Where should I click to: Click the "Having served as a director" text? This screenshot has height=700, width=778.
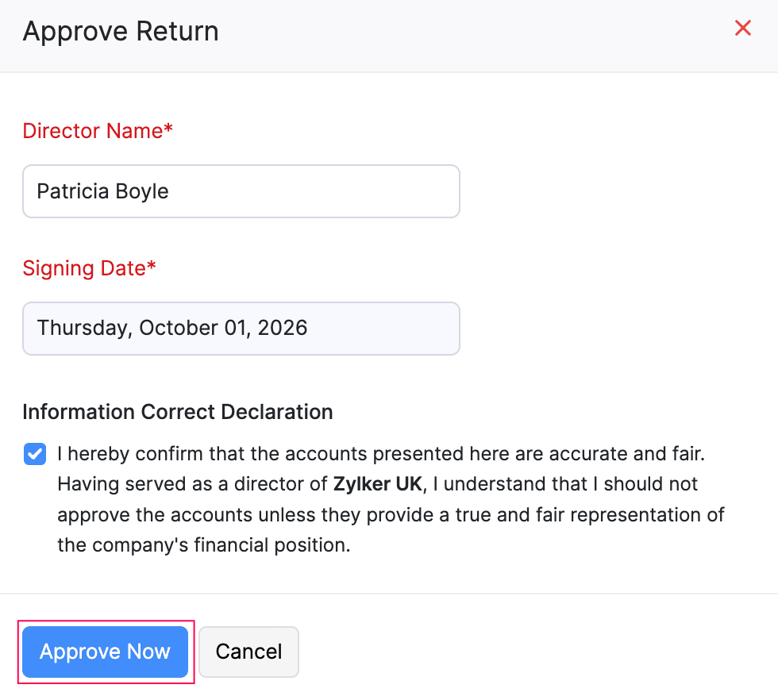tap(192, 484)
